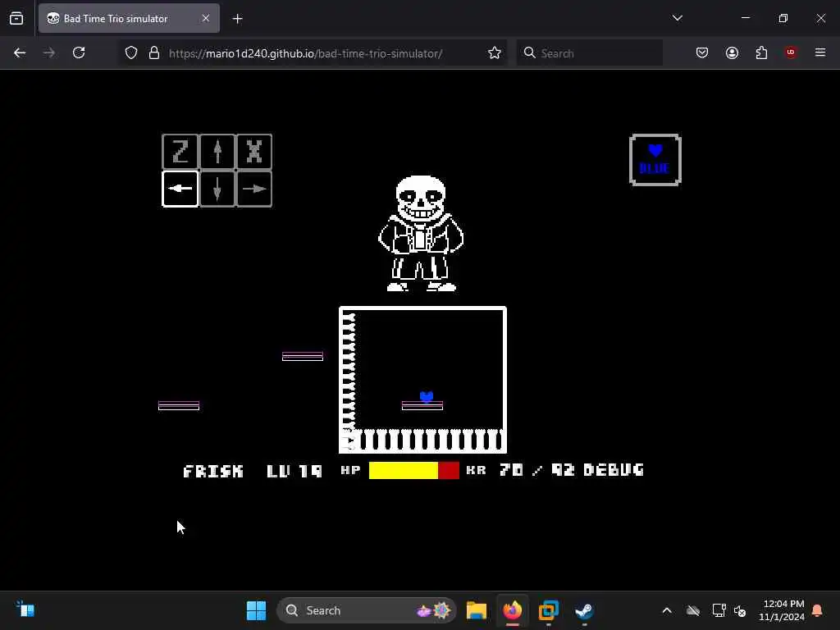Image resolution: width=840 pixels, height=630 pixels.
Task: Open the network status tray icon
Action: [x=719, y=610]
